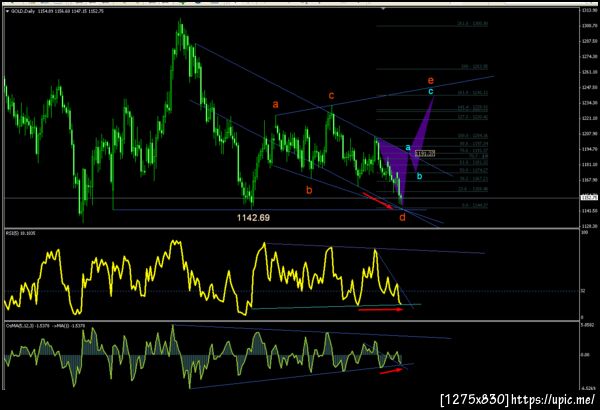Select the orange wave label b
This screenshot has height=410, width=600.
tap(309, 190)
